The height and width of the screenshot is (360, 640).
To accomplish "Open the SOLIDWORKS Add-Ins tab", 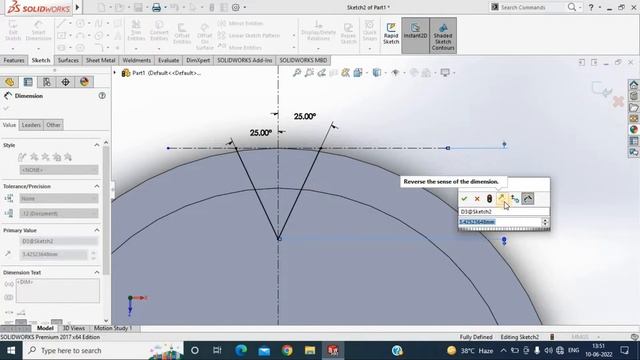I will tap(244, 60).
